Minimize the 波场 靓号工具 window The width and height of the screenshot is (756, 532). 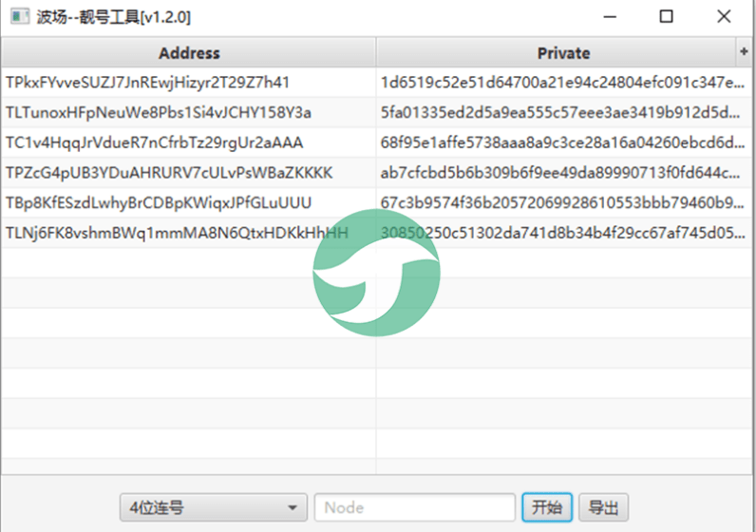coord(610,16)
